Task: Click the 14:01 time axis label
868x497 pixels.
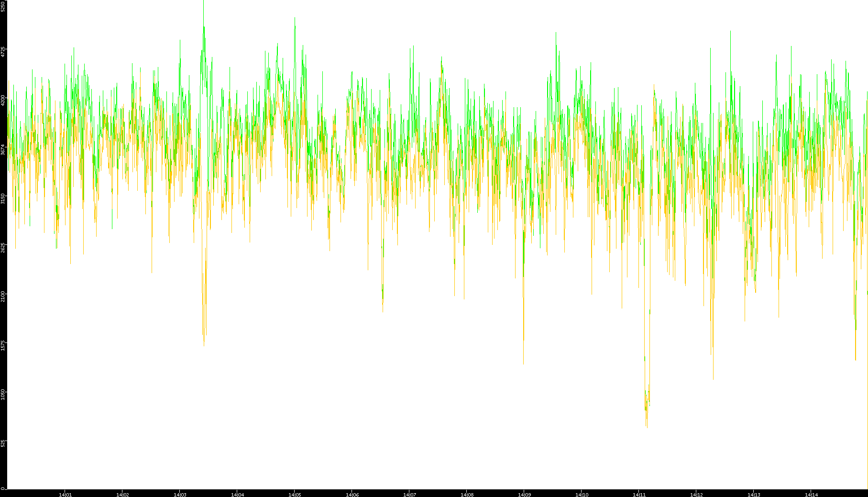Action: point(65,495)
